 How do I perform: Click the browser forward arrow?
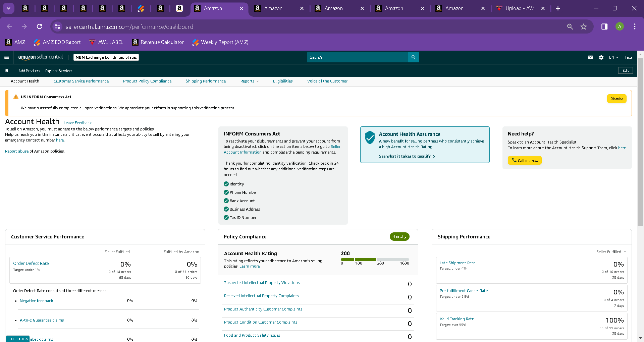tap(24, 26)
